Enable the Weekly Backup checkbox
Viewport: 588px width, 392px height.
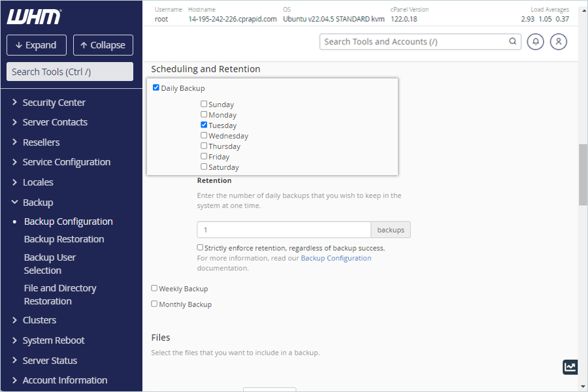point(154,288)
